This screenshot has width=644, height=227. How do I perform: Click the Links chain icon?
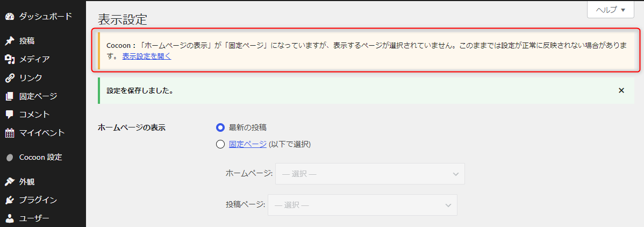(9, 77)
